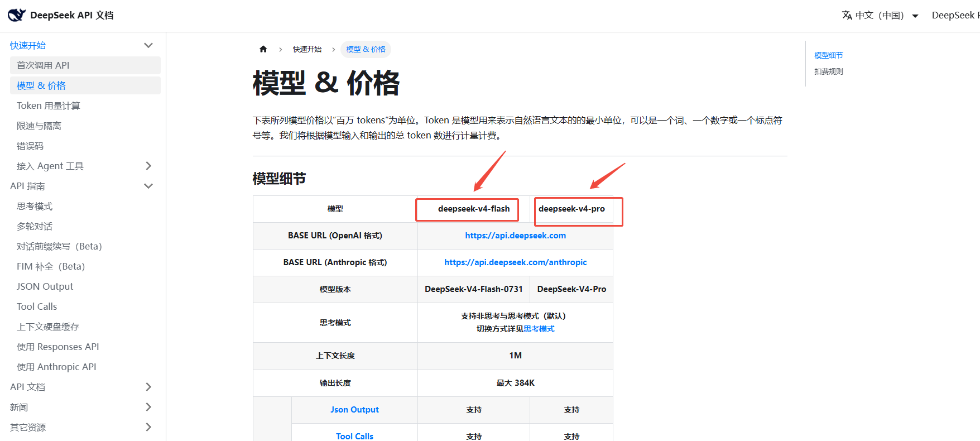Open the Tool Calls table link
This screenshot has width=980, height=441.
[354, 437]
